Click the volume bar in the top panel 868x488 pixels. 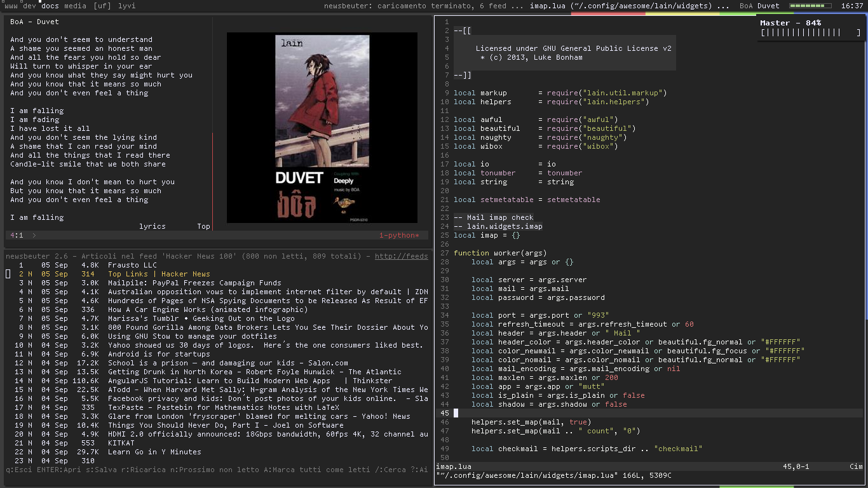coord(810,6)
